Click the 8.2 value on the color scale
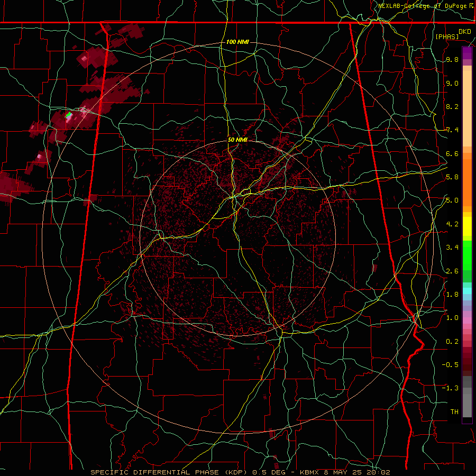Screen dimensions: 476x476 pos(452,106)
